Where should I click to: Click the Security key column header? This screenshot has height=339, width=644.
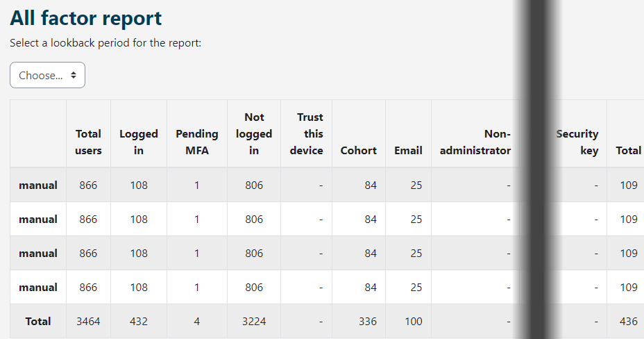(x=577, y=142)
